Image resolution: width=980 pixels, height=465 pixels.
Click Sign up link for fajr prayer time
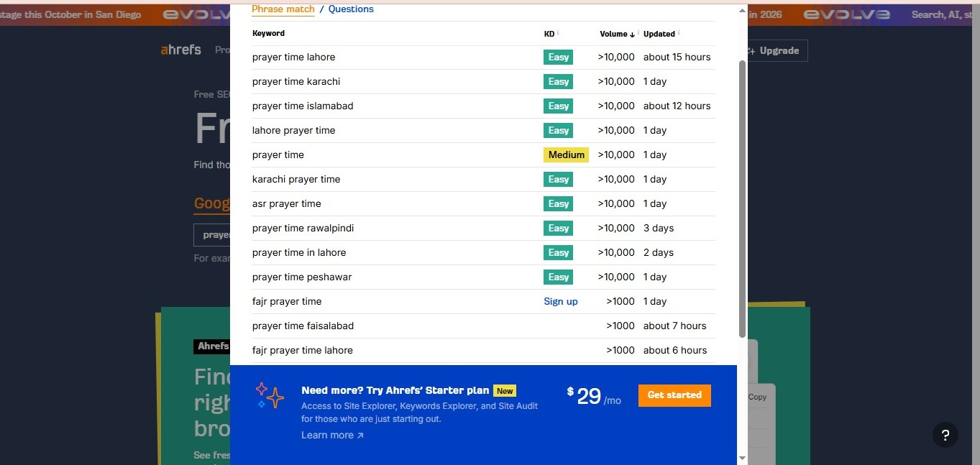tap(561, 302)
